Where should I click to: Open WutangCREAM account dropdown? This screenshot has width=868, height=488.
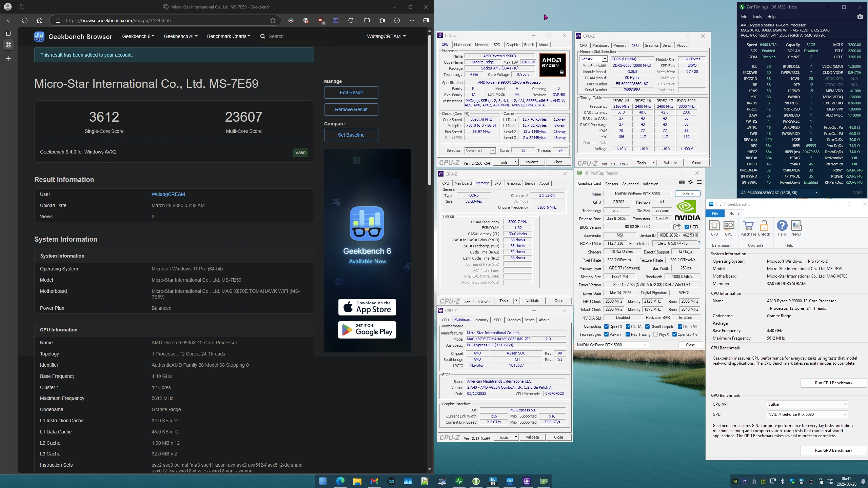pos(386,36)
